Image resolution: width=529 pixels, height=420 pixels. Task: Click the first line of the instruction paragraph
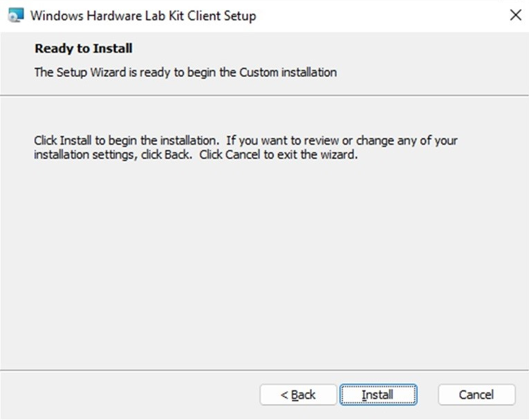[x=245, y=140]
